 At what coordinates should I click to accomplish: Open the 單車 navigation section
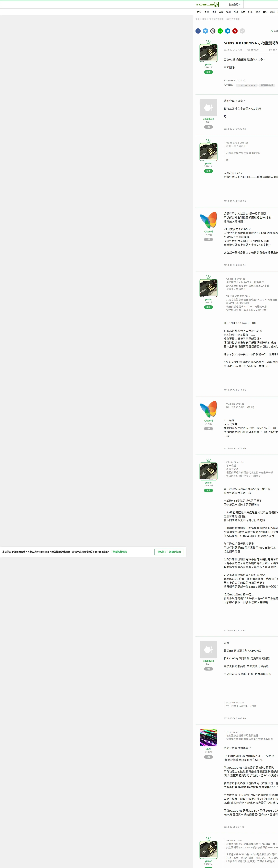[x=265, y=12]
